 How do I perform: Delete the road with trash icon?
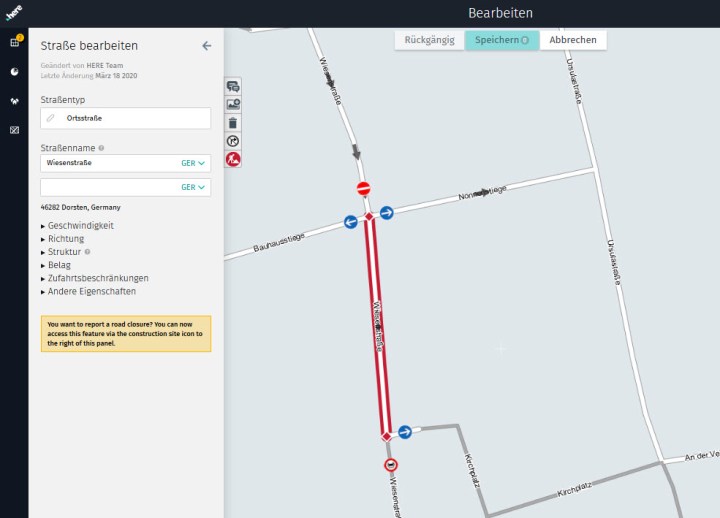233,123
